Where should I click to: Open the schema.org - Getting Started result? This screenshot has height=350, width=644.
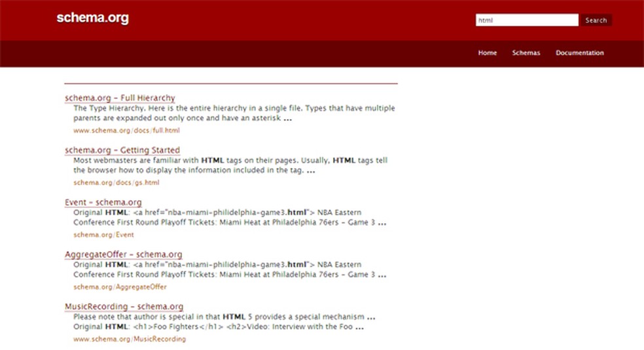122,150
